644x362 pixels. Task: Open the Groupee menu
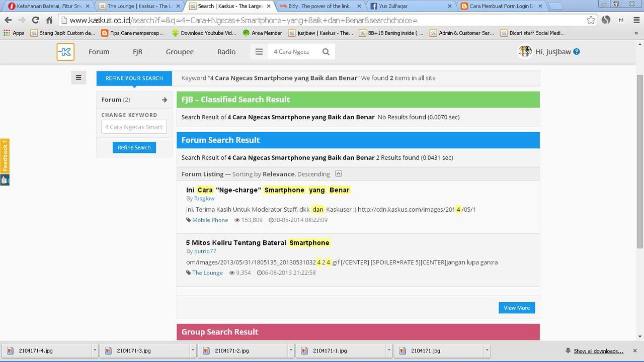coord(180,52)
